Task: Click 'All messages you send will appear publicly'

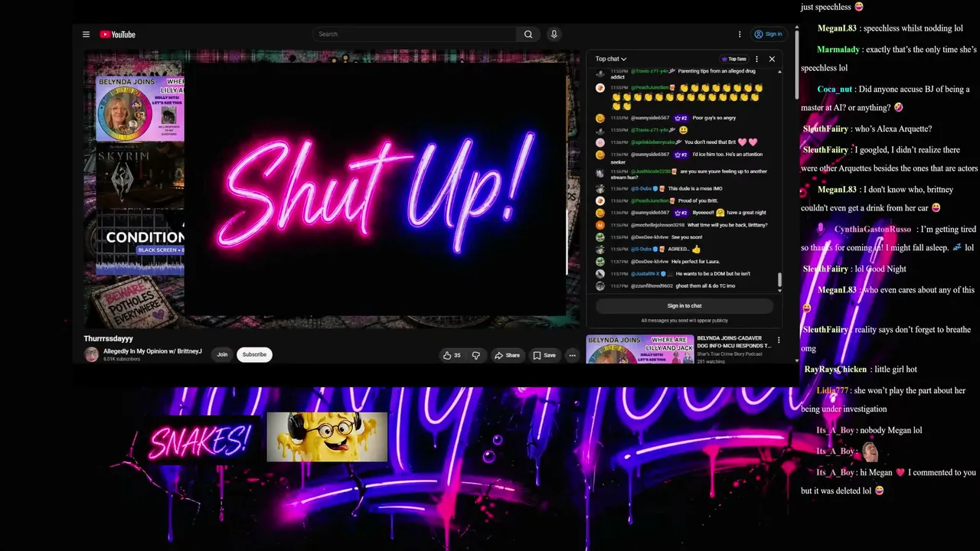Action: tap(684, 321)
